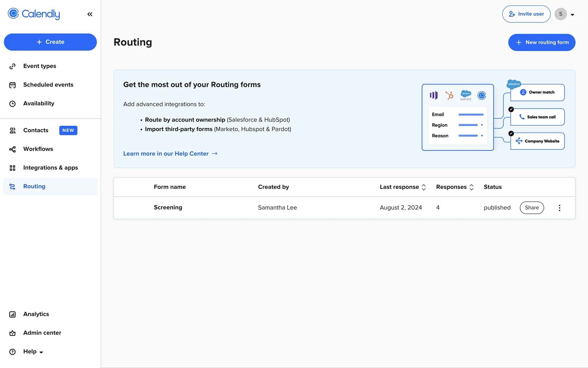Click the Analytics chart icon
The width and height of the screenshot is (588, 368).
12,314
